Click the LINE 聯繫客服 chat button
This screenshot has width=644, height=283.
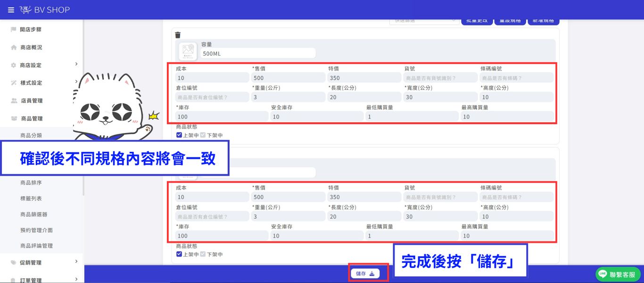(618, 274)
